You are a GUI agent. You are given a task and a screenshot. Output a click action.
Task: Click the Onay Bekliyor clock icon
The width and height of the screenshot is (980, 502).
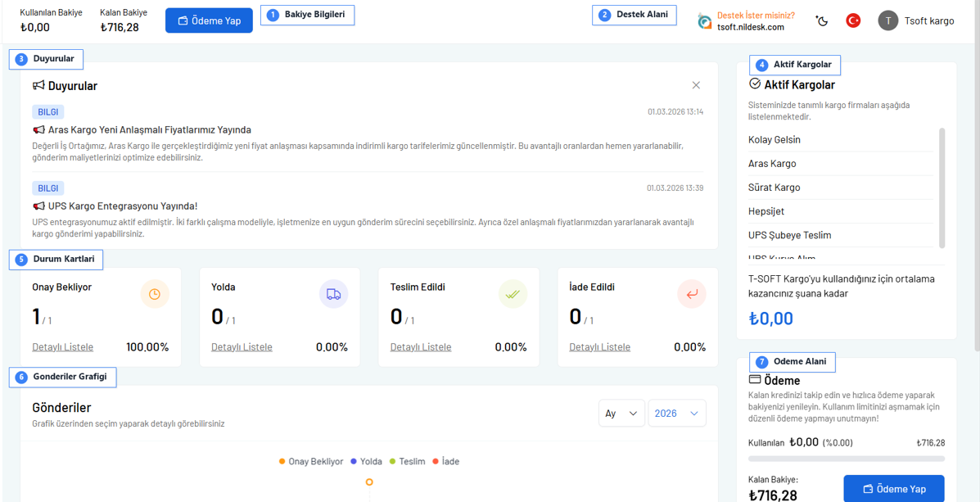tap(154, 294)
